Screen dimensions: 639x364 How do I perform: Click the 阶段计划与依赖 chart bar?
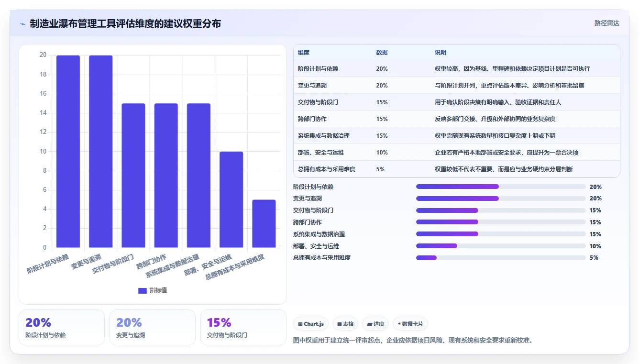point(68,152)
